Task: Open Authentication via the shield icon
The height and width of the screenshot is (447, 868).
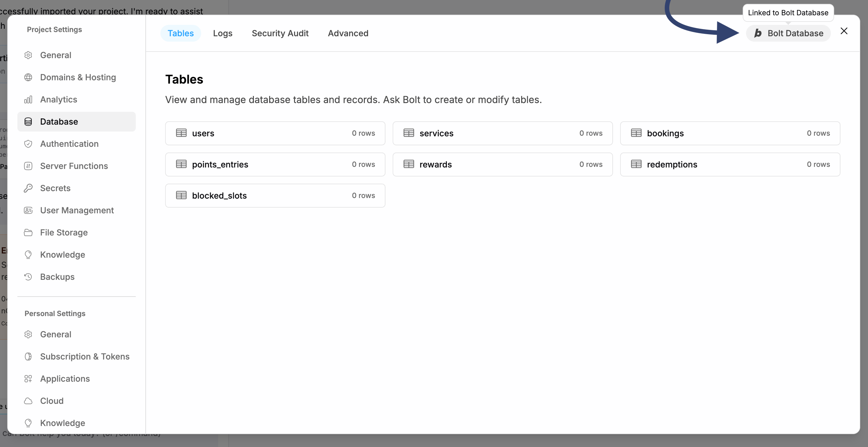Action: tap(28, 144)
